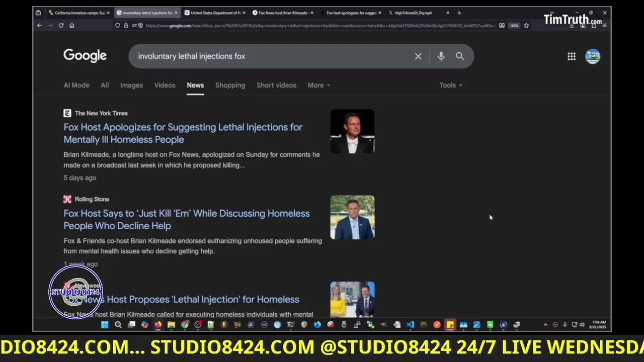The height and width of the screenshot is (362, 644).
Task: Open browser home page
Action: pyautogui.click(x=71, y=25)
